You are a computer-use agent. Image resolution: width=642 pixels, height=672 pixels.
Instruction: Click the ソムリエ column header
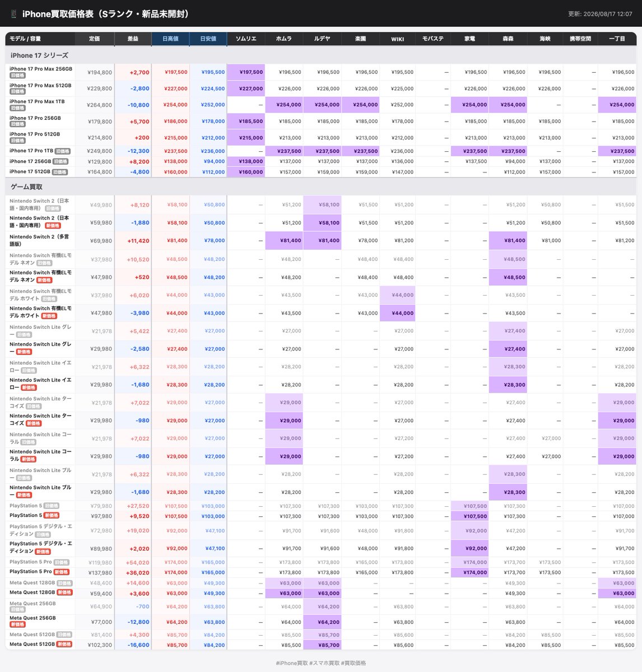pos(246,39)
